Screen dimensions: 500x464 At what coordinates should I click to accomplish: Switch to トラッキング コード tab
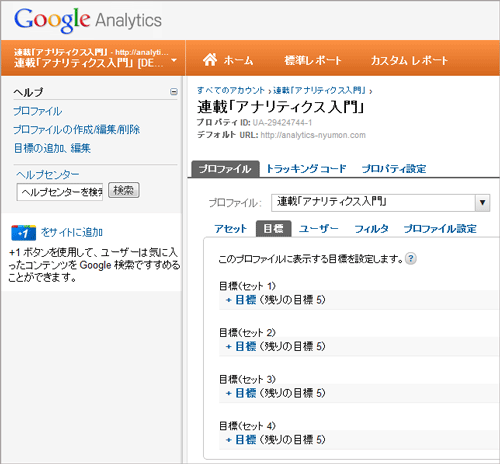click(x=306, y=169)
